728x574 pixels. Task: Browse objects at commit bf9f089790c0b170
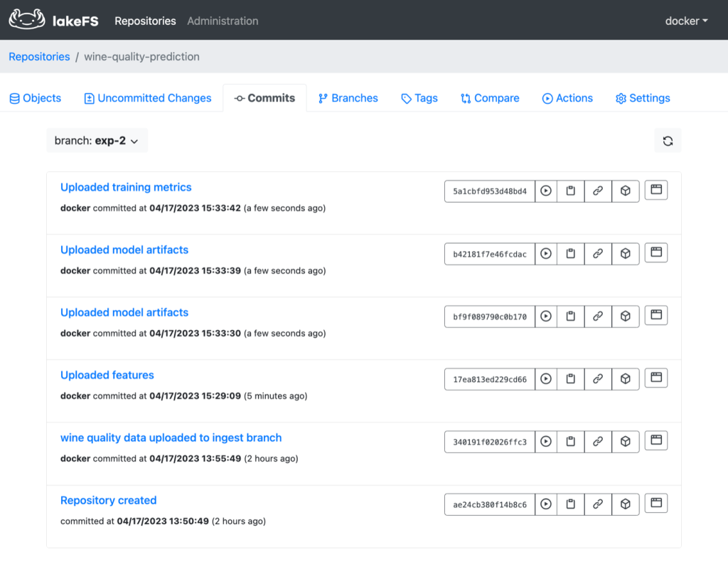click(x=656, y=315)
